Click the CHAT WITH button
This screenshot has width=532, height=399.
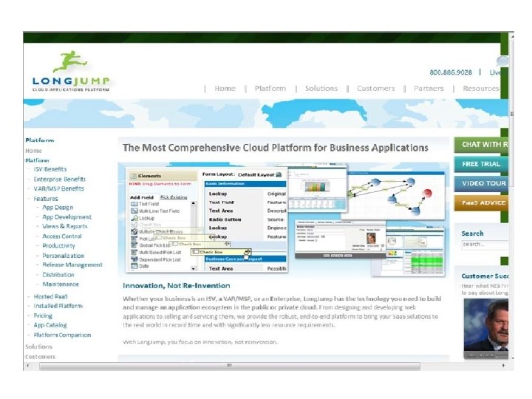coord(481,145)
